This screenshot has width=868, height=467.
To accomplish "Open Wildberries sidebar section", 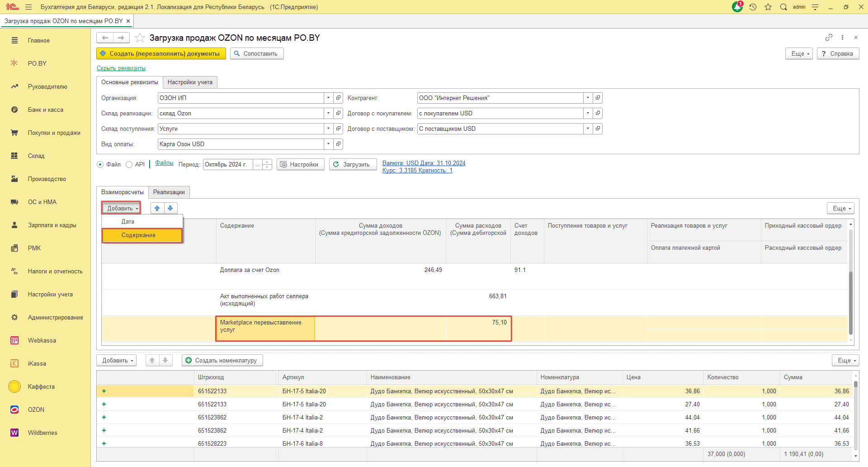I will [x=42, y=433].
